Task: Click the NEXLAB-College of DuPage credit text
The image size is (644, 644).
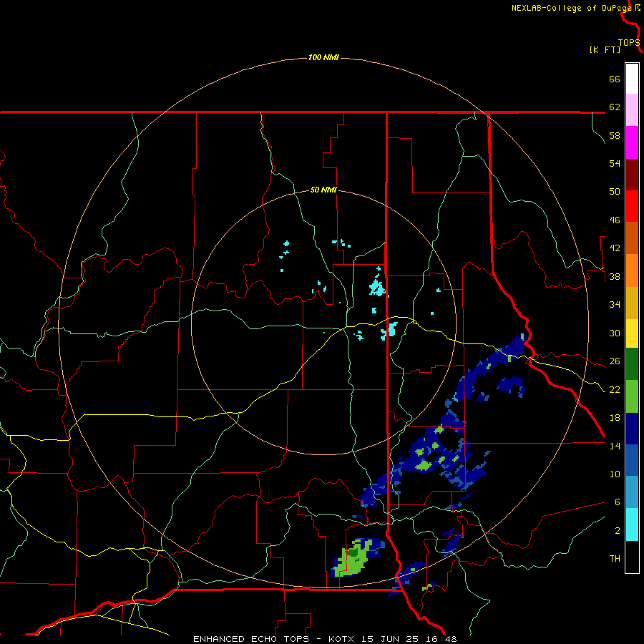Action: point(571,8)
